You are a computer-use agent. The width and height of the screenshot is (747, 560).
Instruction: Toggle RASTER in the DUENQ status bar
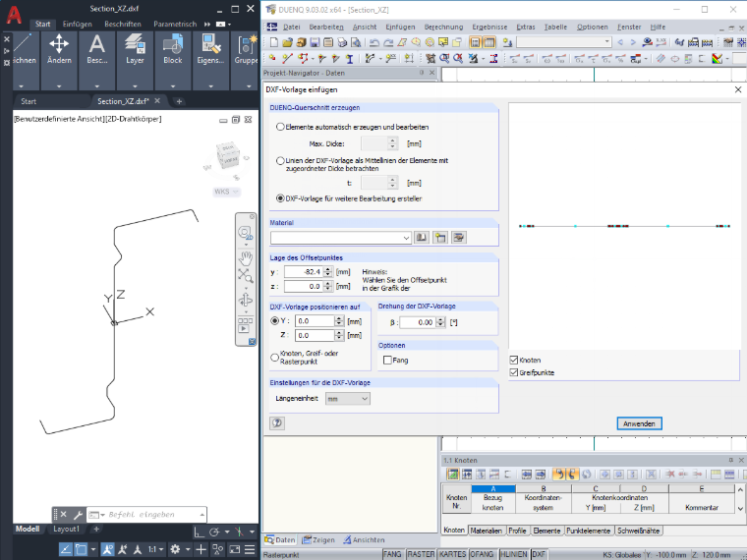[421, 554]
